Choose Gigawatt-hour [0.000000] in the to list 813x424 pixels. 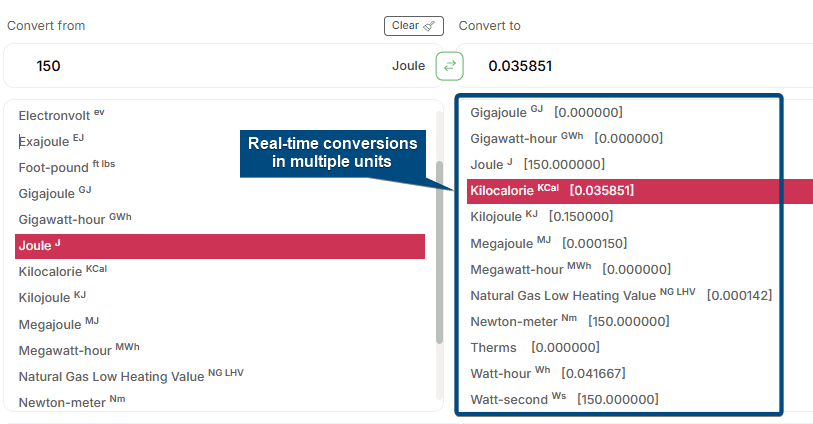click(x=567, y=138)
